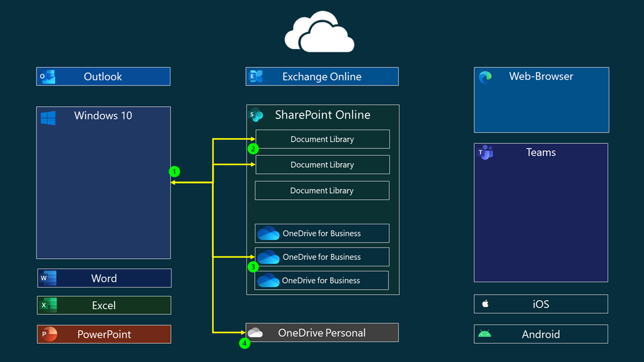
Task: Click the Windows logo icon
Action: pyautogui.click(x=48, y=118)
